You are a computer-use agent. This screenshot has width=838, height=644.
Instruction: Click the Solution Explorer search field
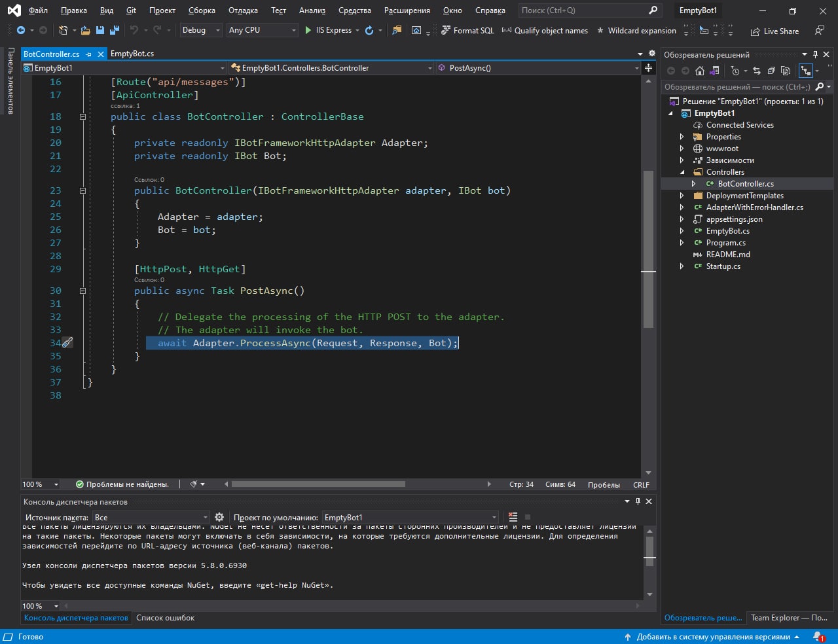(x=738, y=86)
